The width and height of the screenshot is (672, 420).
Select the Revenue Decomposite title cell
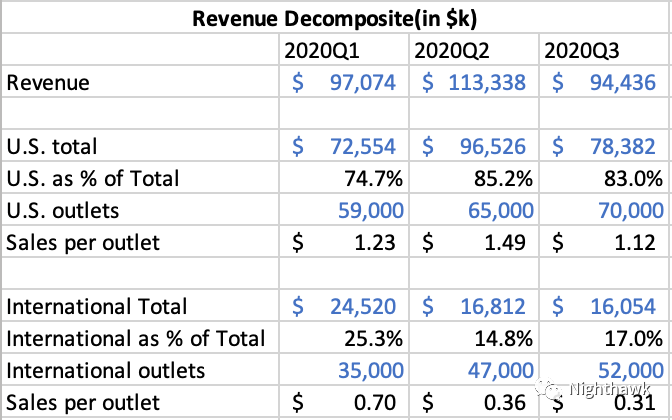click(335, 17)
